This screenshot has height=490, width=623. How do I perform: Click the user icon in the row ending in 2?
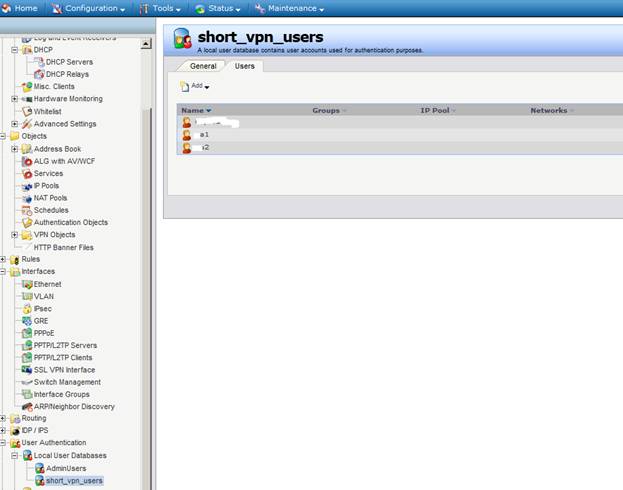click(187, 148)
